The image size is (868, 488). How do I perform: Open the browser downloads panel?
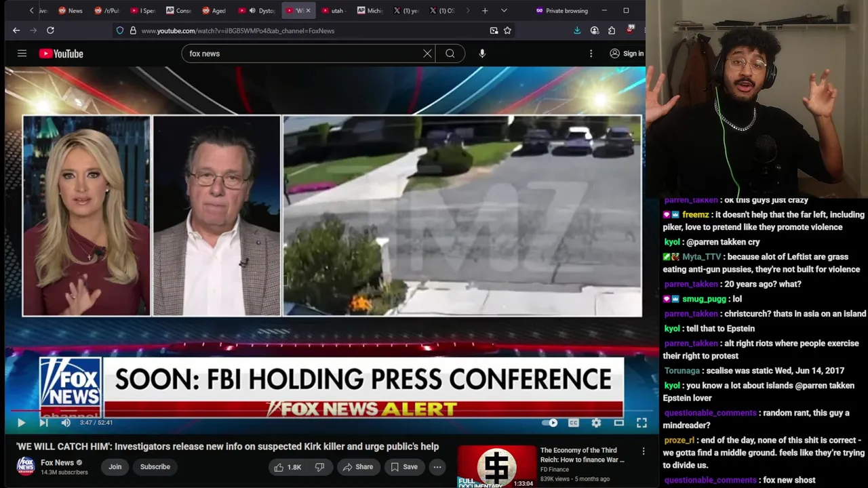point(577,30)
